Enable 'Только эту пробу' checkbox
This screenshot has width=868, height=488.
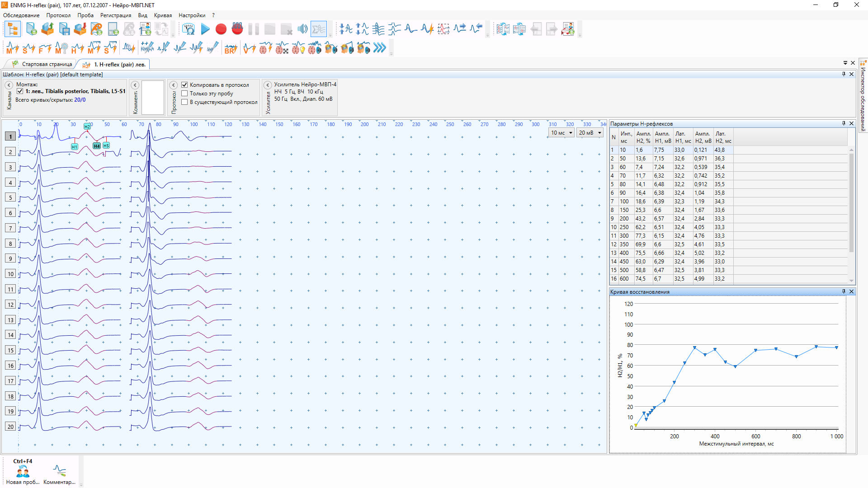coord(184,94)
